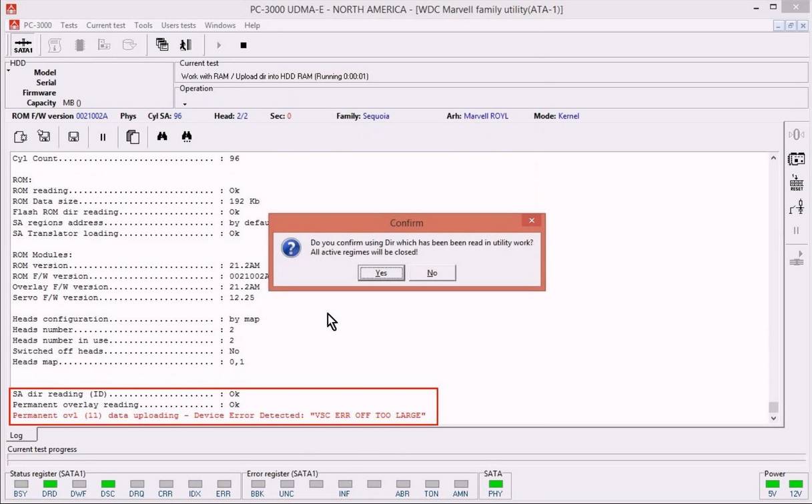
Task: Click the exit utility running-man icon
Action: (x=185, y=45)
